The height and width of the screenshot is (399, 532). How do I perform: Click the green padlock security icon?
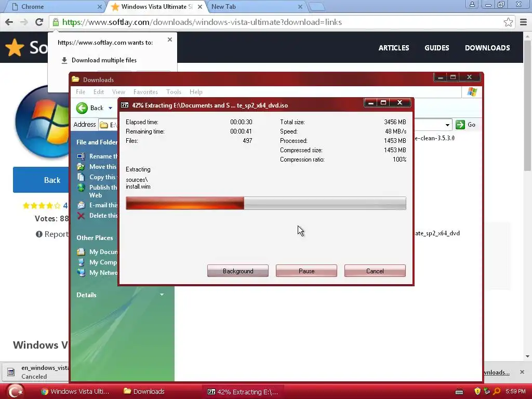click(x=56, y=22)
